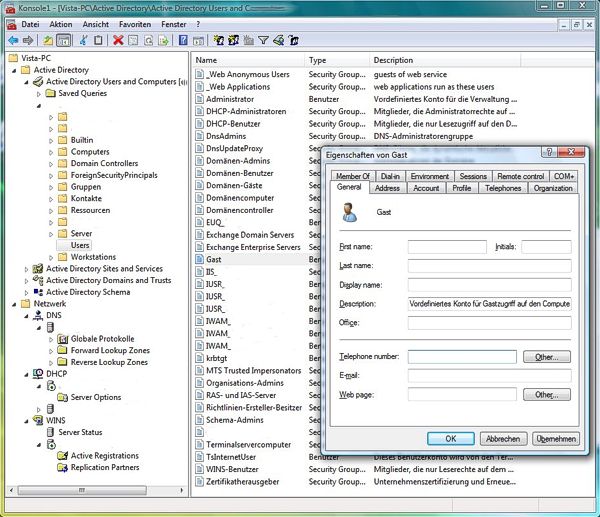Select Active Directory Schema node

coord(88,292)
